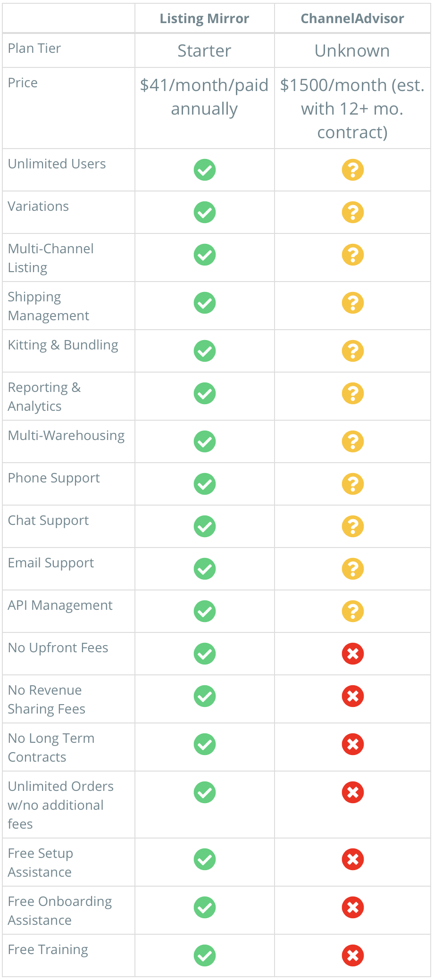Click green checkmark in Multi-Channel Listing row
Viewport: 434px width, 980px height.
coord(205,255)
